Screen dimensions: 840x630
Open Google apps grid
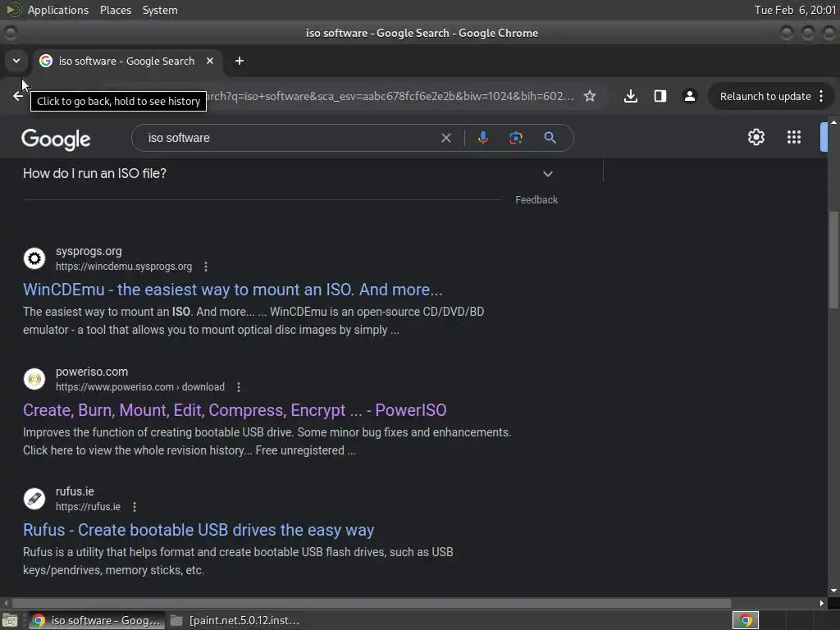click(794, 137)
